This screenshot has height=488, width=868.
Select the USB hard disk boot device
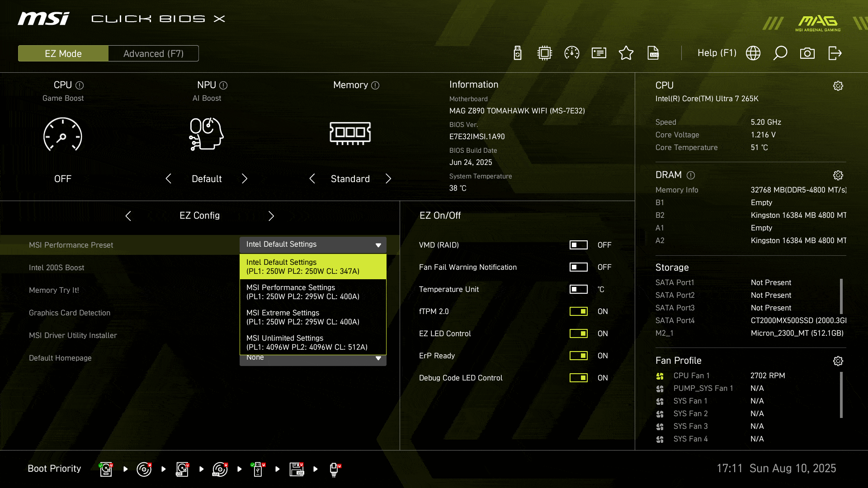click(182, 469)
